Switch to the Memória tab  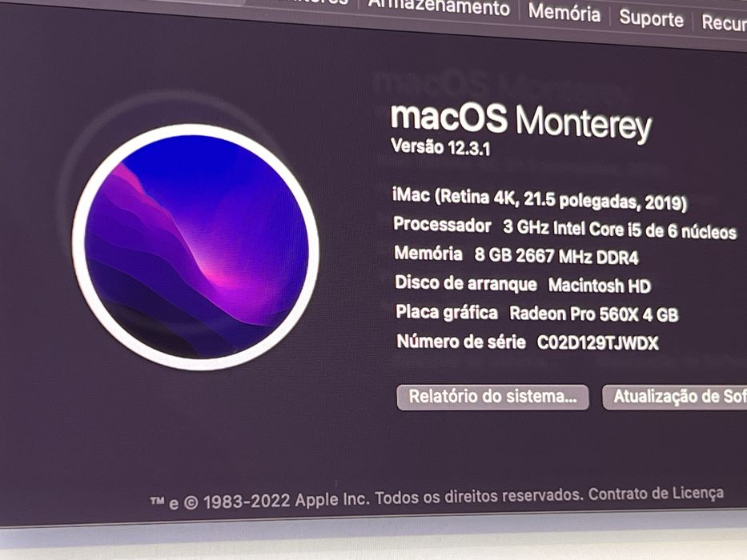pyautogui.click(x=564, y=13)
